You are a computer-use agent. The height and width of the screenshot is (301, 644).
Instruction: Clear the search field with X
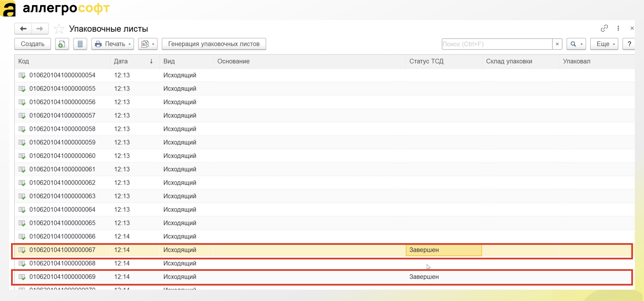(557, 44)
